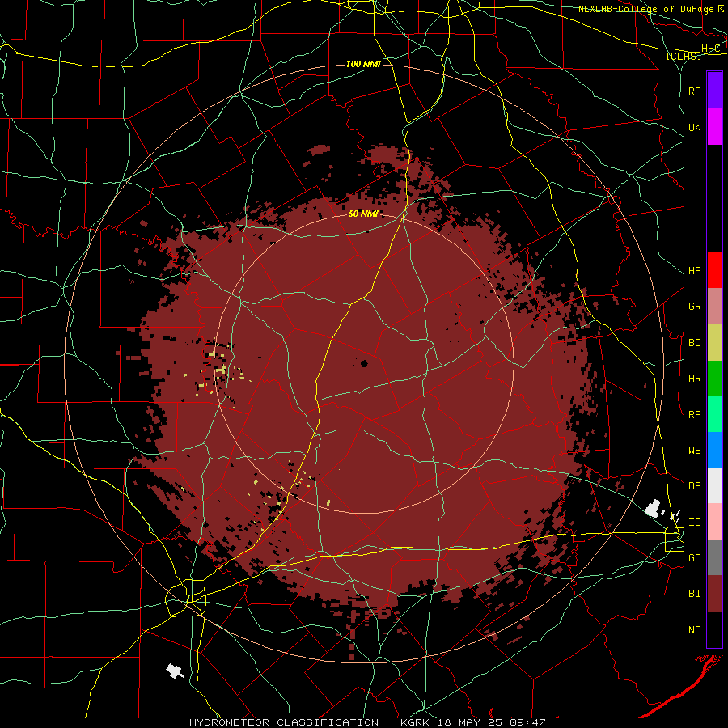Viewport: 728px width, 728px height.
Task: Click the WS blue legend color swatch
Action: pos(714,450)
